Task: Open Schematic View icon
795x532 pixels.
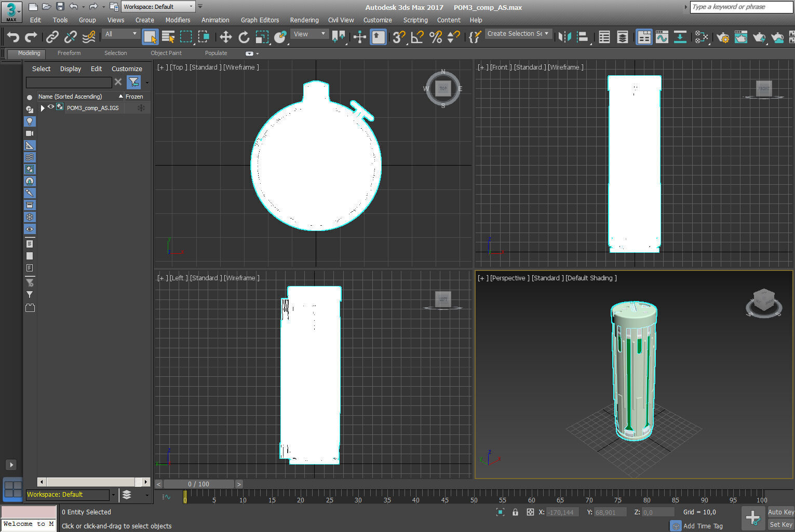Action: point(680,36)
